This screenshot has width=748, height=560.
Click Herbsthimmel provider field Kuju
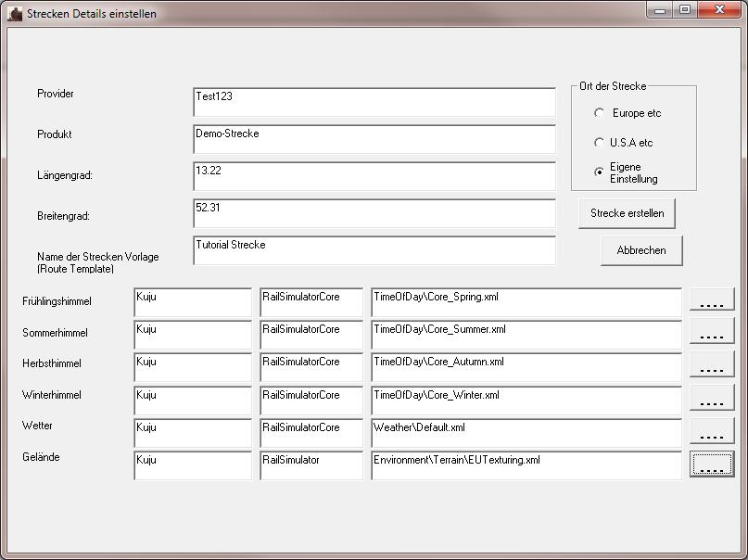(193, 367)
